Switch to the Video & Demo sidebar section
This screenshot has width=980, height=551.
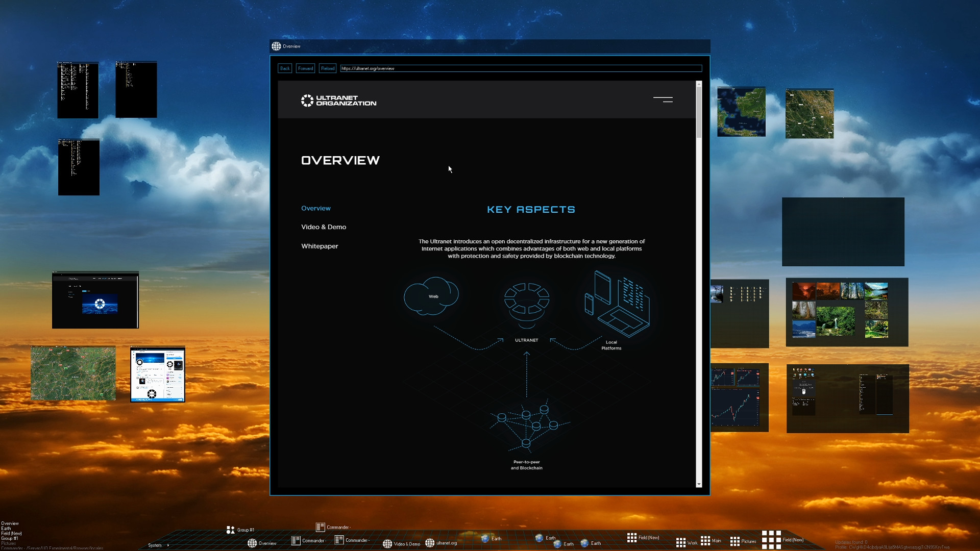pyautogui.click(x=323, y=227)
